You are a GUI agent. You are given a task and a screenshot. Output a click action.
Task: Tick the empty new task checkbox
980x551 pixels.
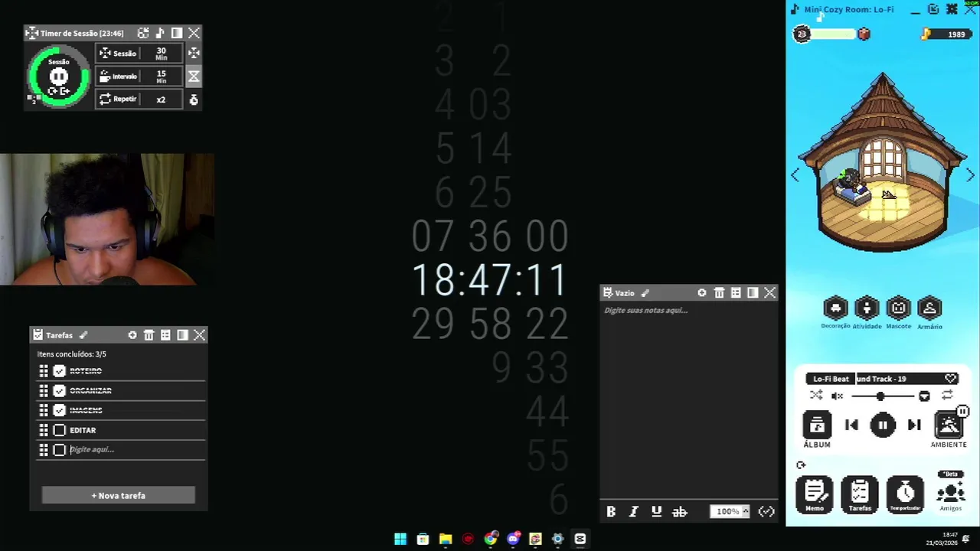pyautogui.click(x=60, y=450)
